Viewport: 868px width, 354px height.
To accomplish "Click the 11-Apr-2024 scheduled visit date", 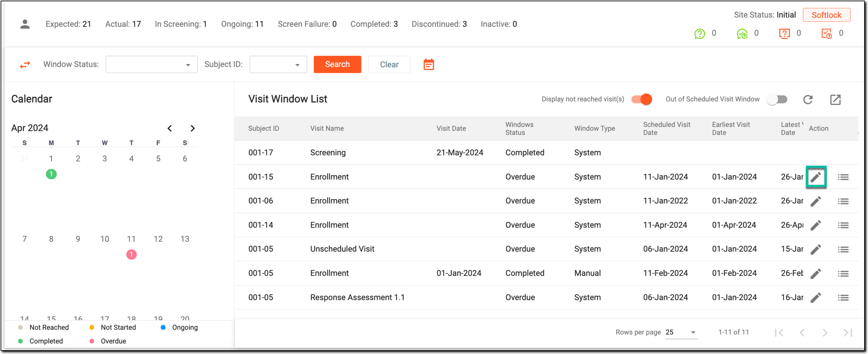I will click(665, 225).
